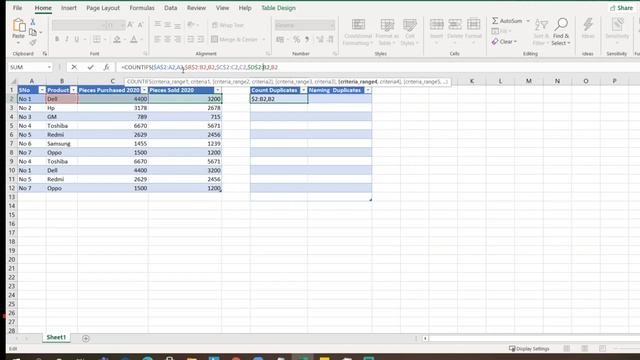Open Pieces Purchased 2020 filter dropdown
The image size is (640, 360).
click(x=144, y=90)
